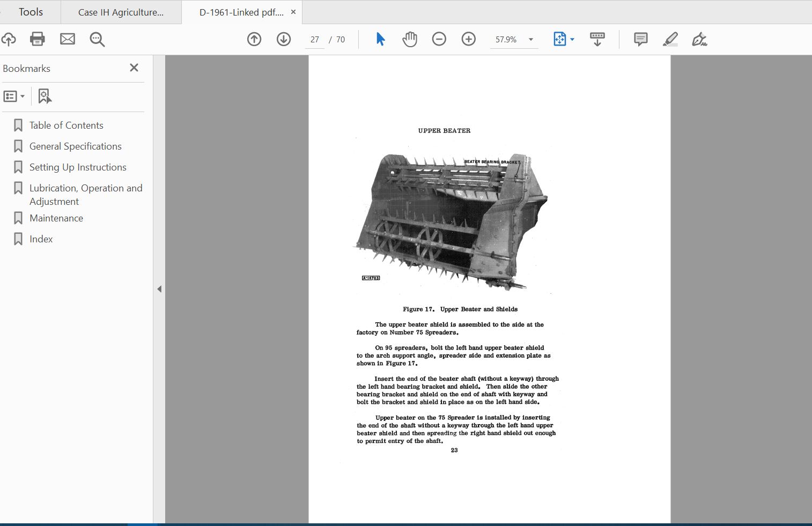Open the zoom level dropdown arrow
This screenshot has width=812, height=526.
531,40
